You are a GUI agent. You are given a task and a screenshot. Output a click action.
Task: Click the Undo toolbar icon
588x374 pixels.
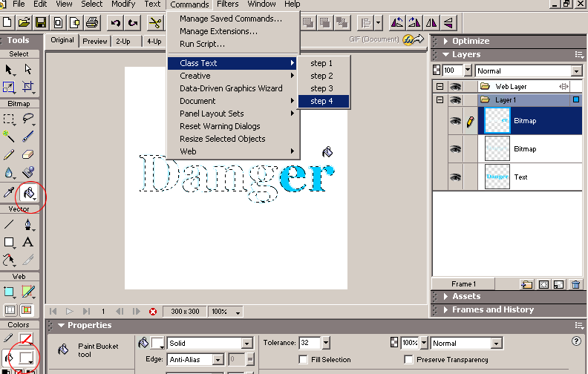coord(116,23)
